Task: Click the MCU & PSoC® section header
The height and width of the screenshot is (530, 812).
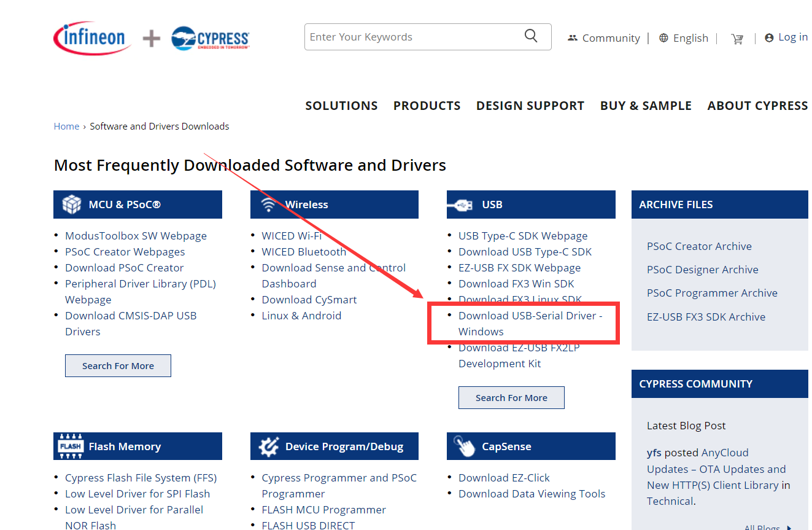Action: click(137, 205)
